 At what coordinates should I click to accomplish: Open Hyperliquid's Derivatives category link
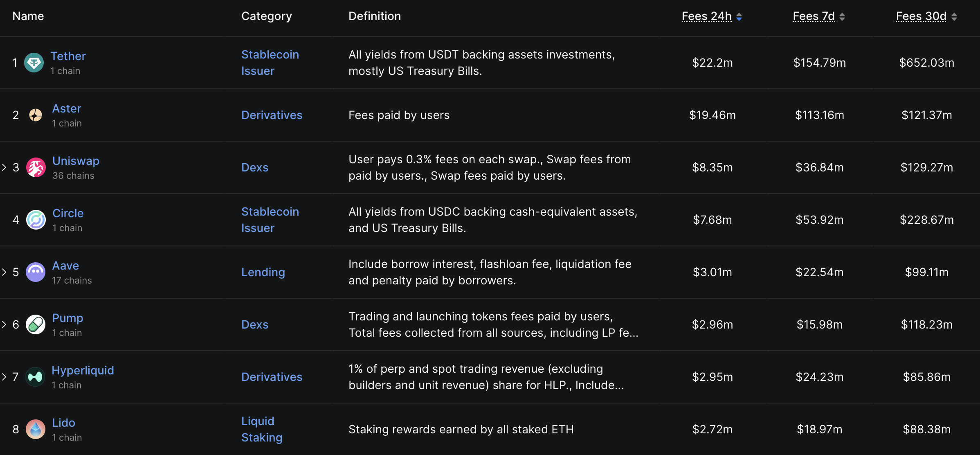(x=272, y=377)
